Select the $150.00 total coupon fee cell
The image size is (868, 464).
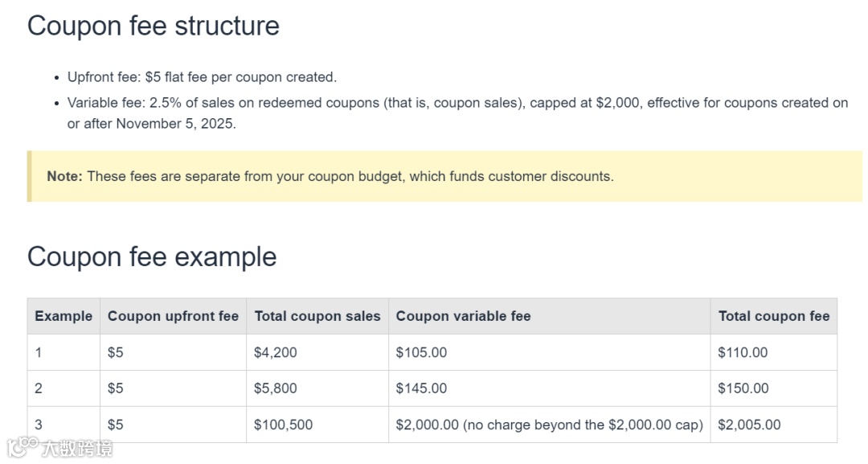pyautogui.click(x=743, y=388)
